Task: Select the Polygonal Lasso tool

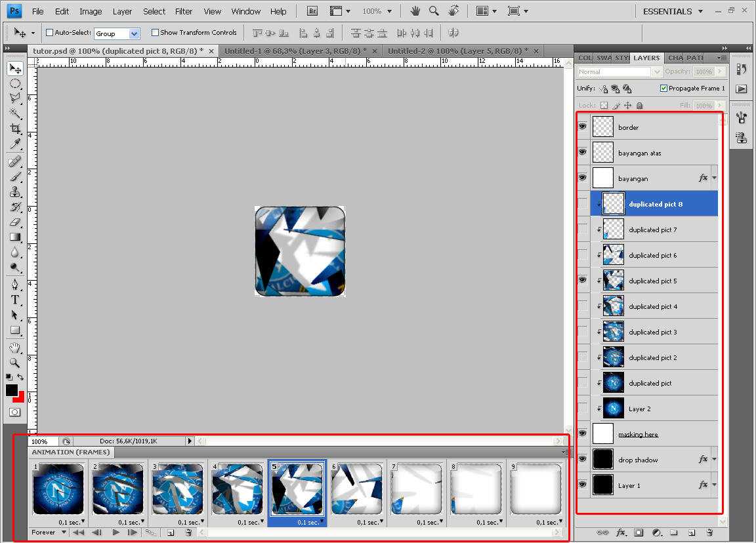Action: coord(15,98)
